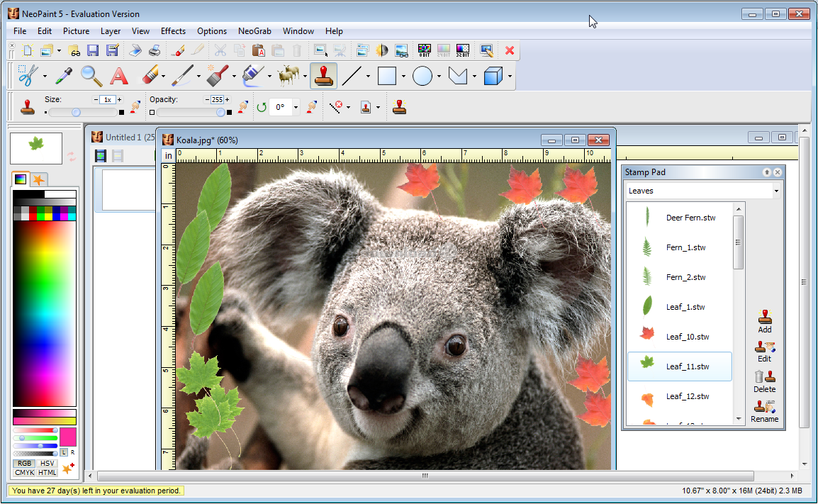Select Fern_1.stw in the stamp list
The height and width of the screenshot is (504, 818).
point(680,247)
